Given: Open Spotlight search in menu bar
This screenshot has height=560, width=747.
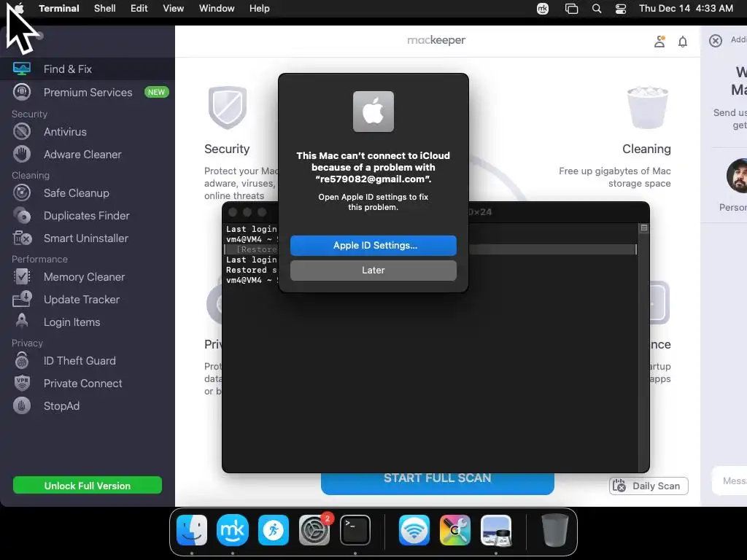Looking at the screenshot, I should point(597,9).
